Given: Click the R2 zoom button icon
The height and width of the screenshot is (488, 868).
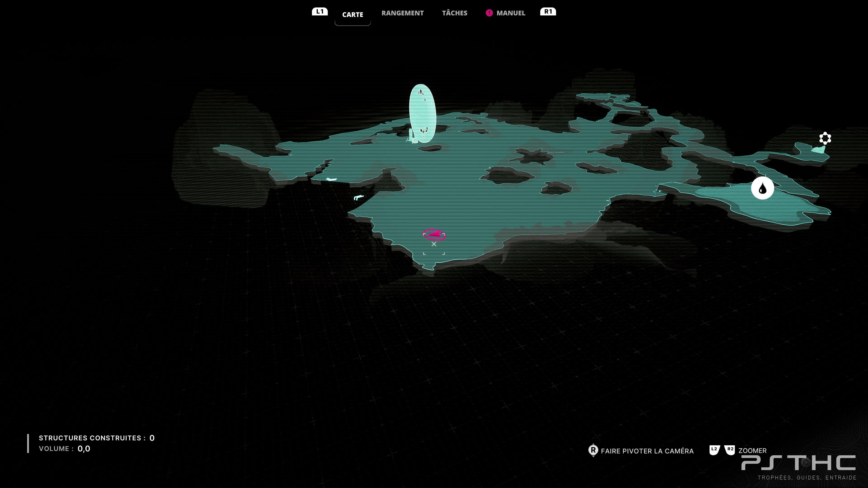Looking at the screenshot, I should pyautogui.click(x=730, y=450).
